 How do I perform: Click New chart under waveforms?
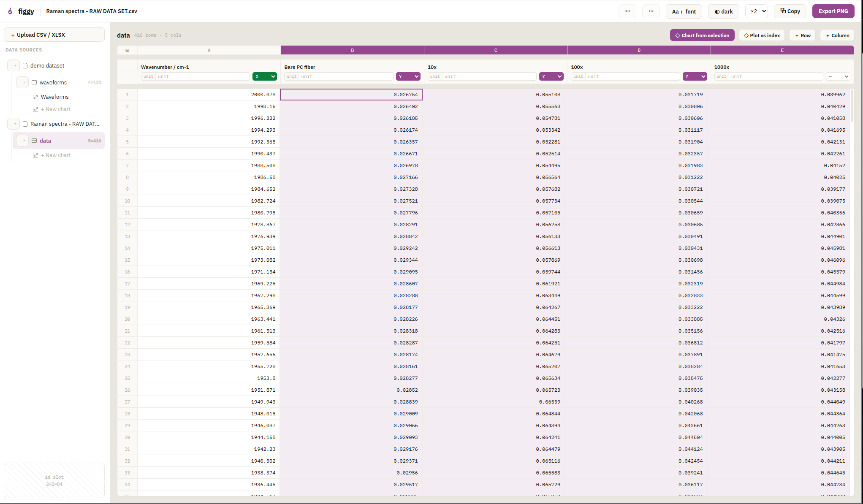click(55, 109)
